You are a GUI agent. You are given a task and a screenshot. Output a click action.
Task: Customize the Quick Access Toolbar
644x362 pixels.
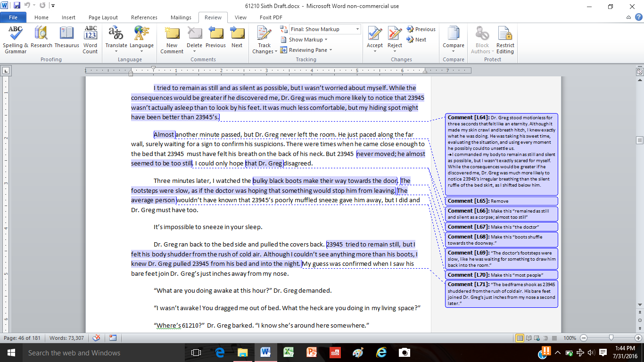pyautogui.click(x=53, y=6)
